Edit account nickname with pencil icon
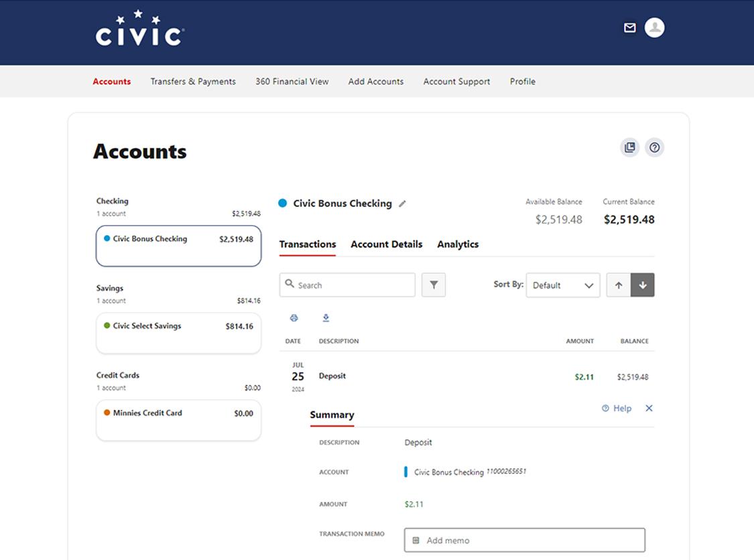The height and width of the screenshot is (560, 754). 403,204
